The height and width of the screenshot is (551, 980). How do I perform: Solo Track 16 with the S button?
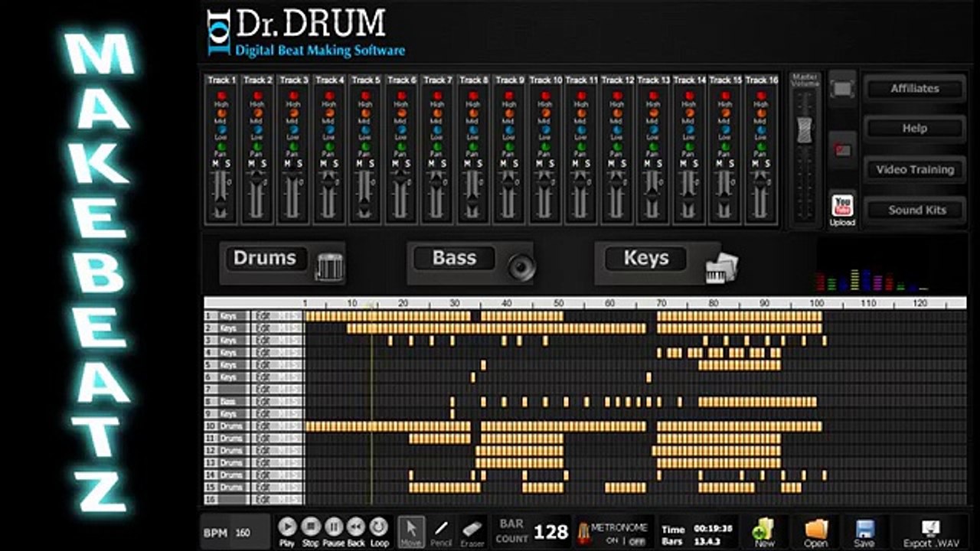pos(767,164)
